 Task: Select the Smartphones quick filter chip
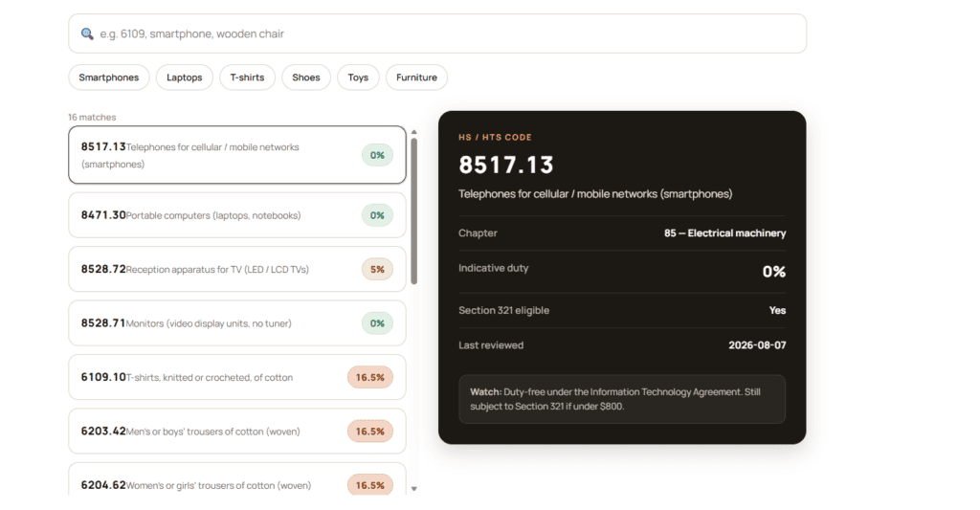click(x=109, y=78)
